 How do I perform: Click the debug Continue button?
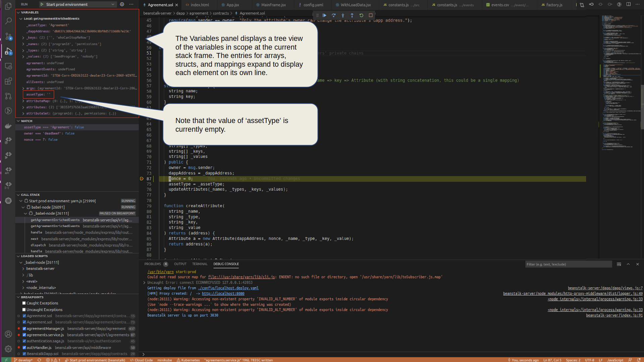click(x=324, y=15)
